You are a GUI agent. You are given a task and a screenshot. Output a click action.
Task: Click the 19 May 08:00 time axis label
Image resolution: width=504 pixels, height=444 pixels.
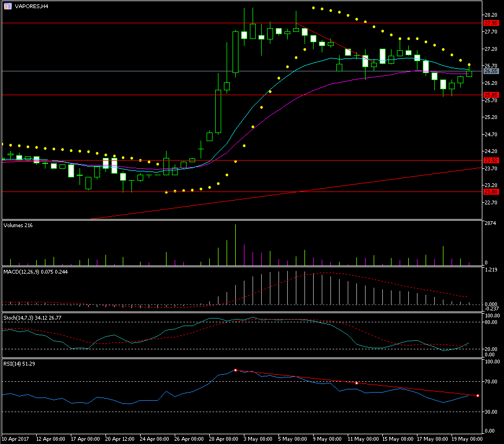[466, 439]
